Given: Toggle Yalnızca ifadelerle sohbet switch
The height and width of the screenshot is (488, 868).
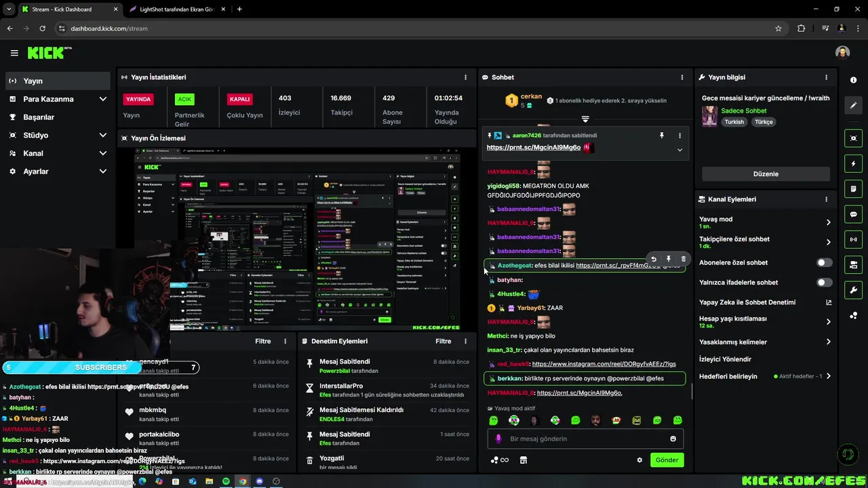Looking at the screenshot, I should (x=824, y=282).
